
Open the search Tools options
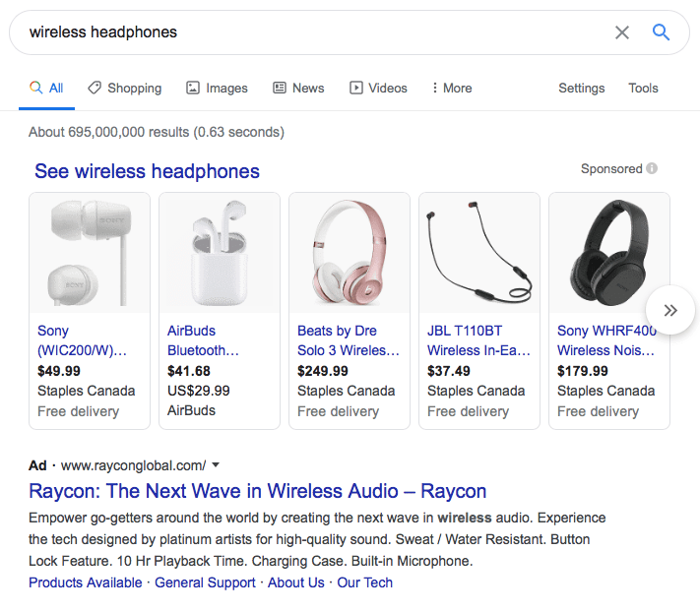click(x=643, y=88)
